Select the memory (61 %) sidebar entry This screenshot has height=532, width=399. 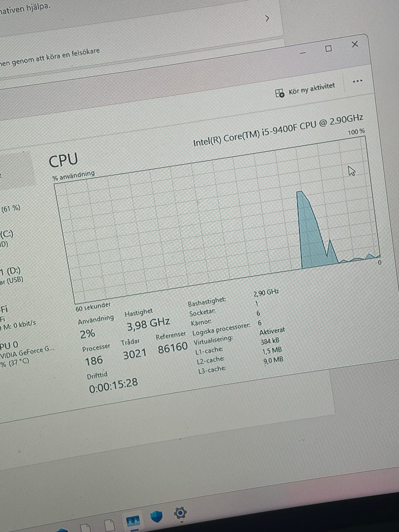pyautogui.click(x=11, y=209)
